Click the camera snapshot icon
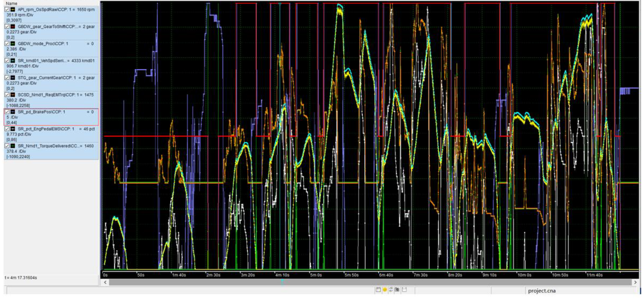Viewport: 644px width, 298px height. [x=397, y=290]
